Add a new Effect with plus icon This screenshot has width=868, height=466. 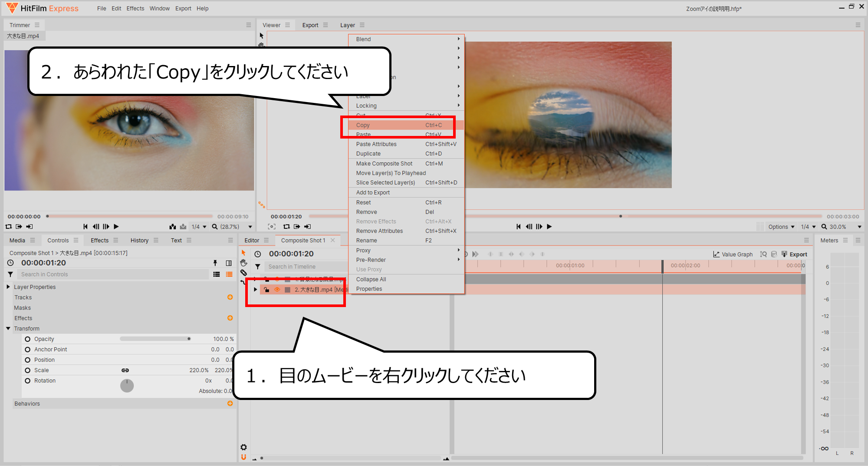tap(230, 318)
